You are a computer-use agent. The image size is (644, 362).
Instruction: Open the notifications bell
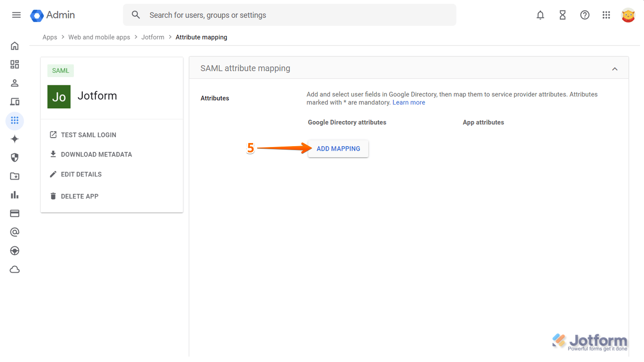[540, 15]
